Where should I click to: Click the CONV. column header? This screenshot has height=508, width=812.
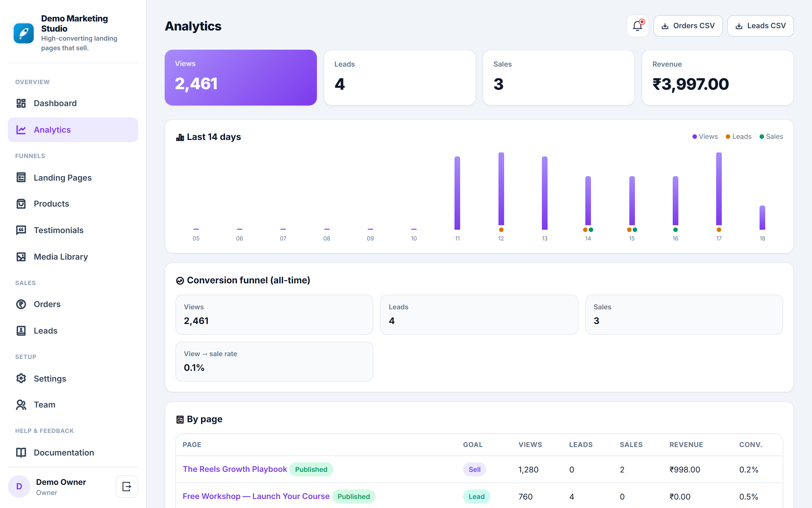point(751,444)
